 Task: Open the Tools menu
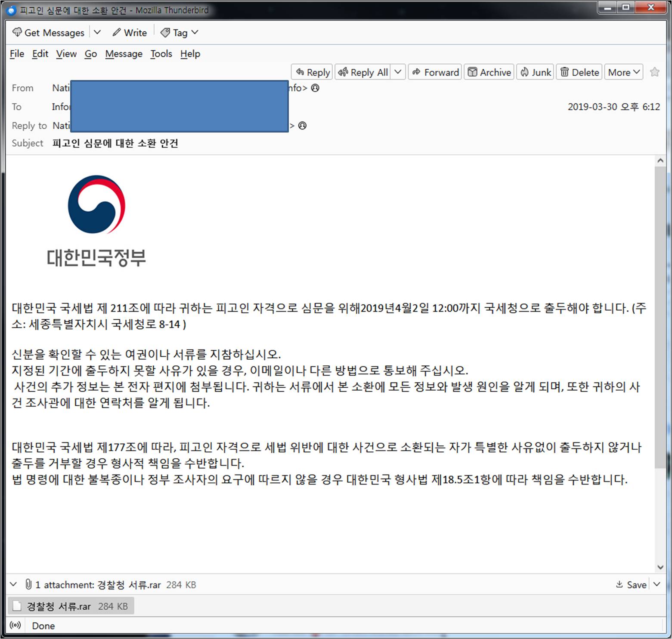coord(161,54)
